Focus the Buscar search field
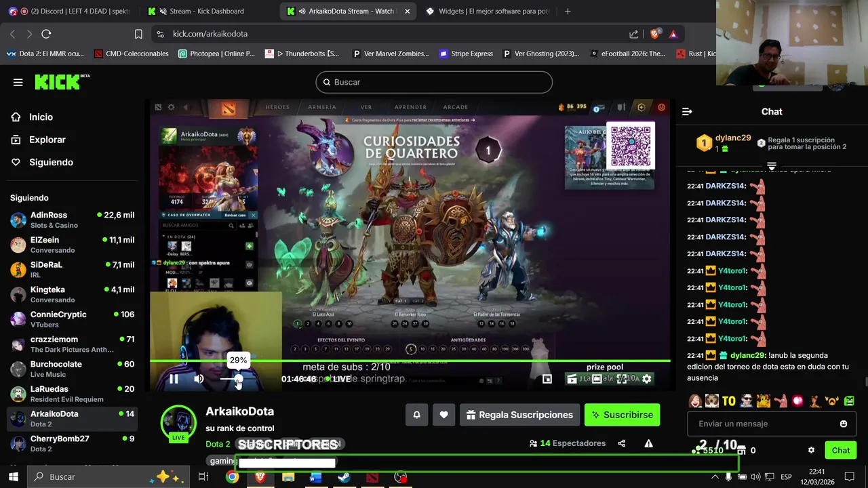The image size is (868, 488). pyautogui.click(x=434, y=82)
